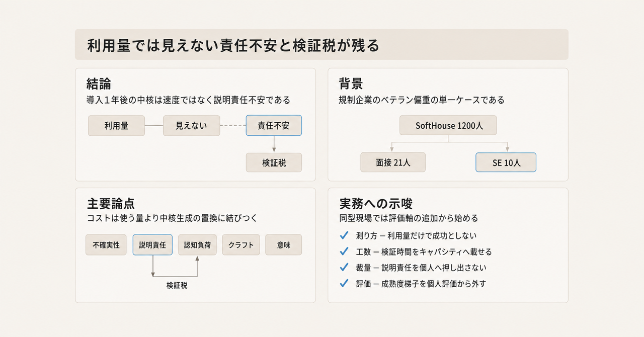Click the checkmark beside 裁量
The width and height of the screenshot is (644, 337).
(344, 267)
